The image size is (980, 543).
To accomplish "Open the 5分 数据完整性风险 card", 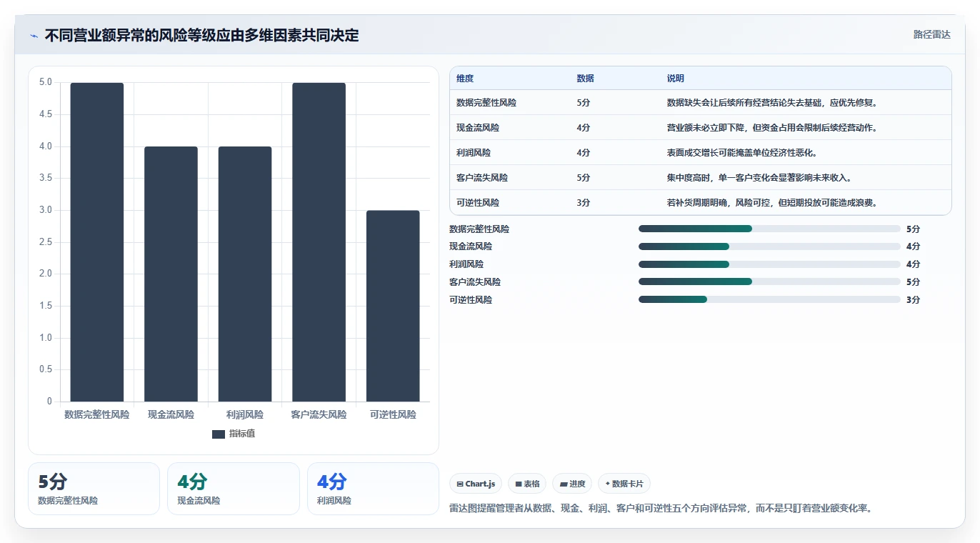I will pyautogui.click(x=94, y=489).
